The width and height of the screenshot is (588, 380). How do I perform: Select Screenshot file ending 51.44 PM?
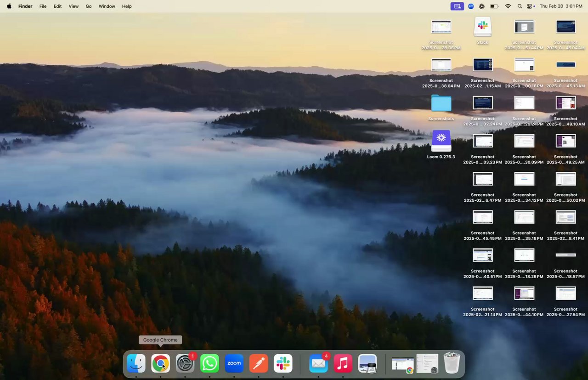click(x=524, y=27)
